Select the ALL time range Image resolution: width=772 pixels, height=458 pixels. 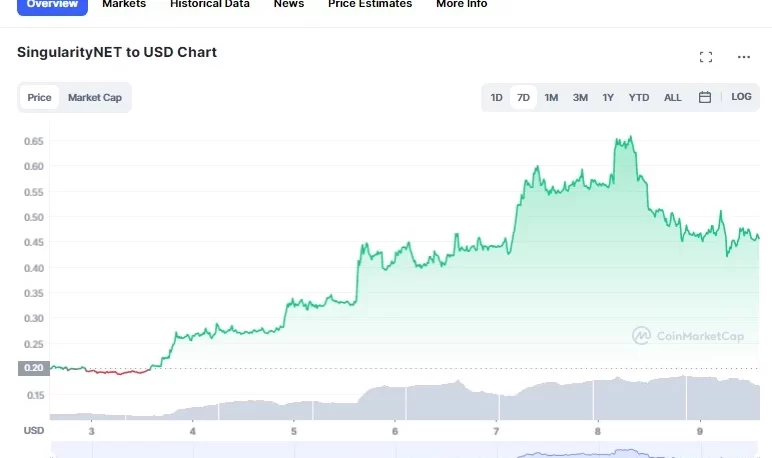(673, 98)
